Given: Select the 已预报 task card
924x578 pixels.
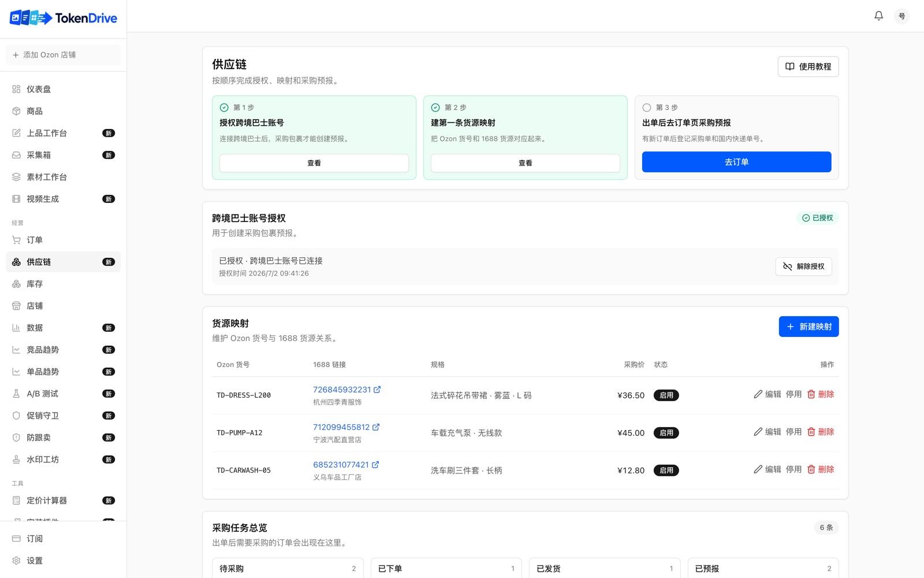Looking at the screenshot, I should [763, 568].
